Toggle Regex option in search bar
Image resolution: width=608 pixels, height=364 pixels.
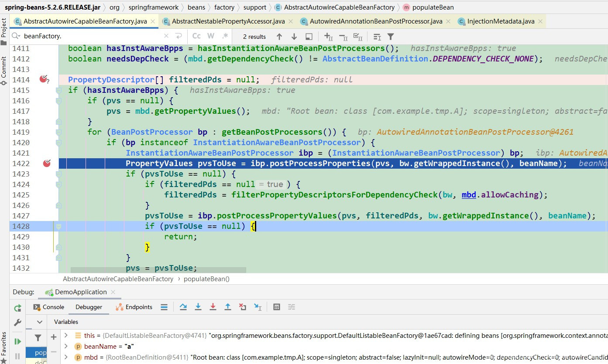pos(225,36)
